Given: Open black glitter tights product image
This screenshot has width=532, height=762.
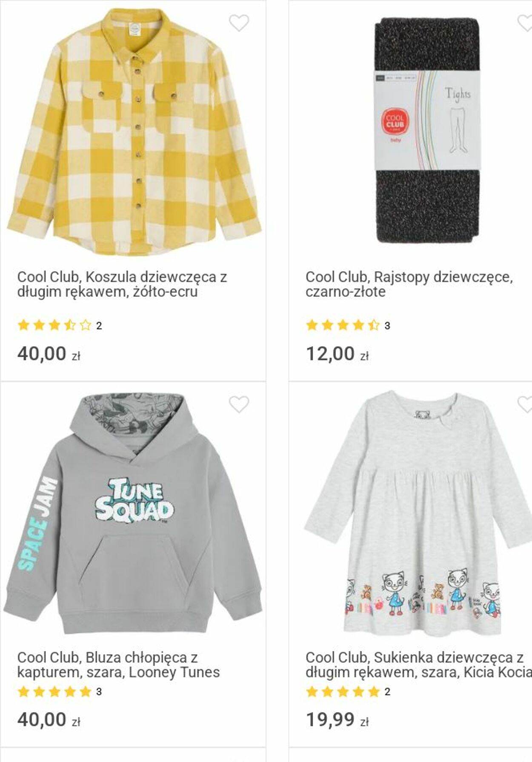Looking at the screenshot, I should pyautogui.click(x=428, y=130).
